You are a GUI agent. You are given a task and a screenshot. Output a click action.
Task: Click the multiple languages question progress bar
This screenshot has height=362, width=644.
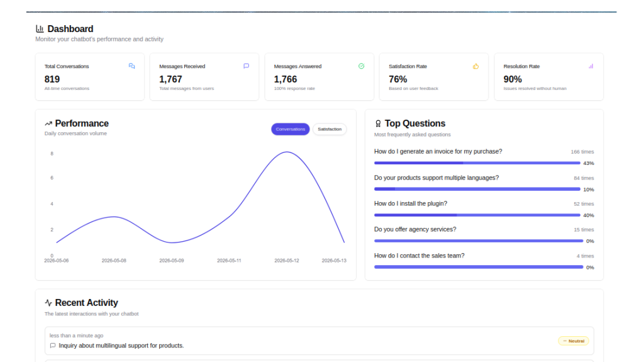pos(477,189)
